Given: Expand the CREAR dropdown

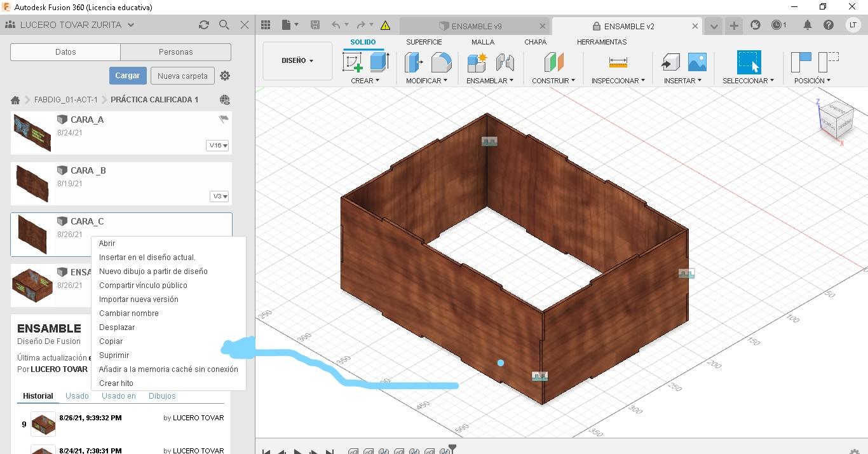Looking at the screenshot, I should pyautogui.click(x=365, y=81).
